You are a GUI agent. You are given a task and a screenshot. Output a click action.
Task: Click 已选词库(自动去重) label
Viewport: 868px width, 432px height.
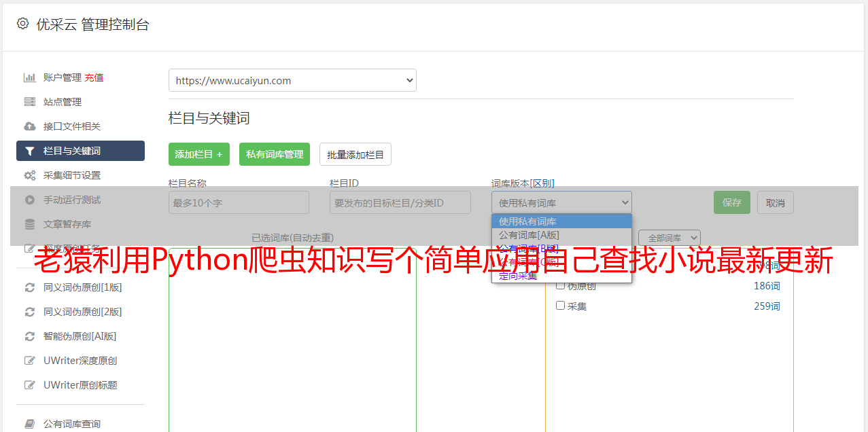(x=292, y=238)
